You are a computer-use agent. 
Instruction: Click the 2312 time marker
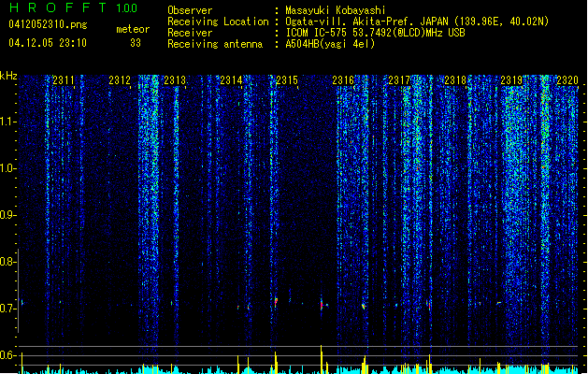click(x=120, y=80)
